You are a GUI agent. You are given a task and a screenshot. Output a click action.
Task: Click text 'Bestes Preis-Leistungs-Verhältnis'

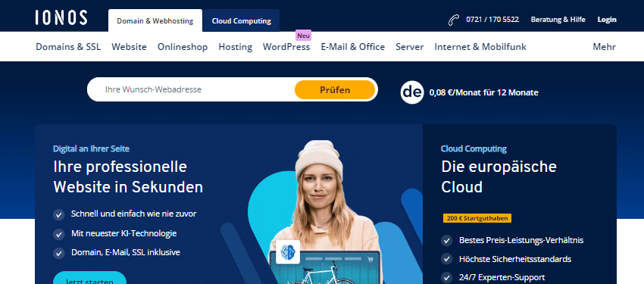(x=521, y=241)
